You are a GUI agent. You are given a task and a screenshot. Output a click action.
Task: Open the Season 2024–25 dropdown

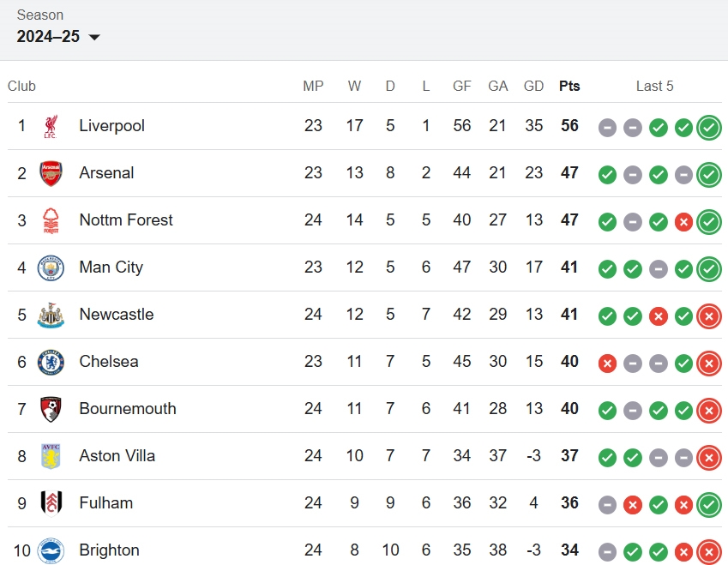pyautogui.click(x=58, y=36)
